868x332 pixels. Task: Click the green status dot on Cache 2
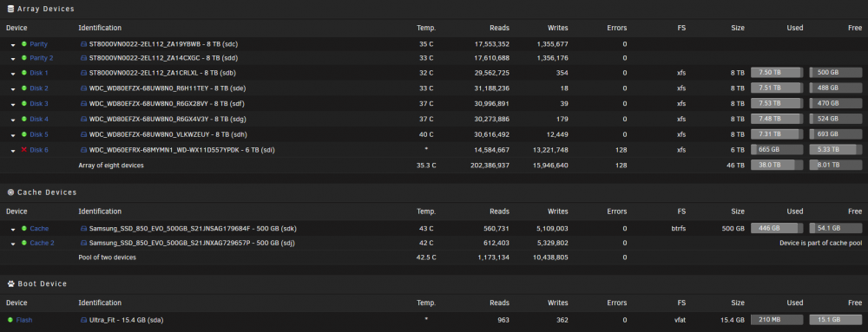click(x=23, y=243)
